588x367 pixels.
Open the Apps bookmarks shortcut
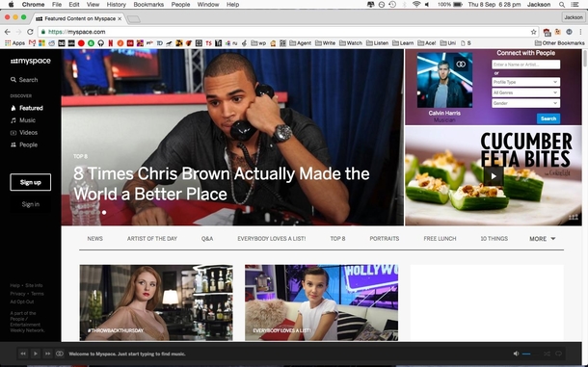(14, 43)
